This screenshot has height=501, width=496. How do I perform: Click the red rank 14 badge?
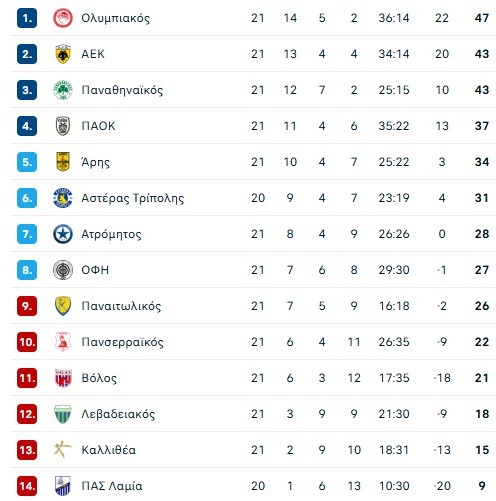27,486
